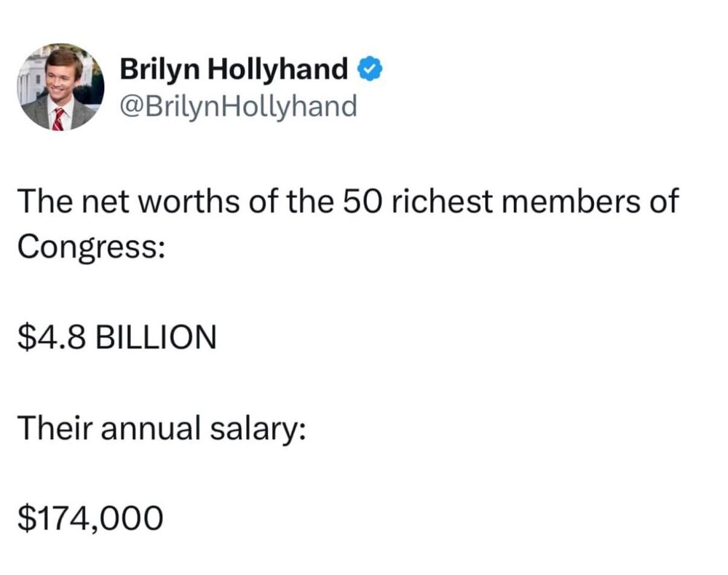Click the word "annual"
728x575 pixels.
tap(149, 427)
